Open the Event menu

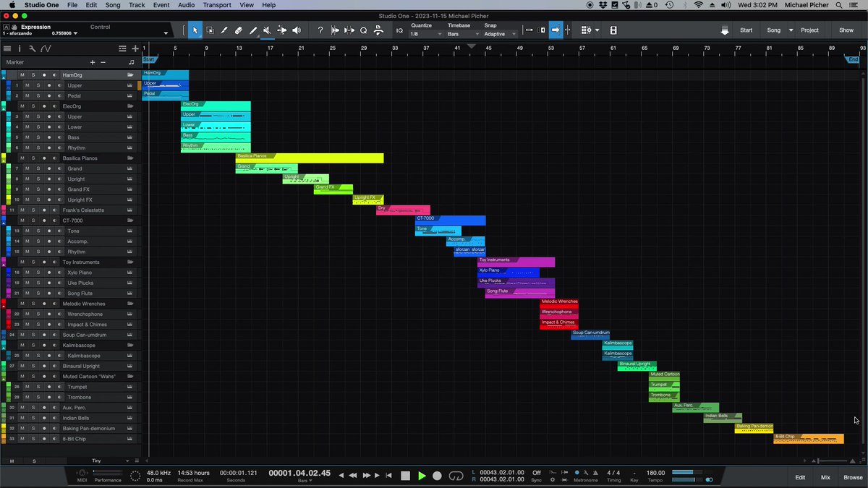(161, 5)
